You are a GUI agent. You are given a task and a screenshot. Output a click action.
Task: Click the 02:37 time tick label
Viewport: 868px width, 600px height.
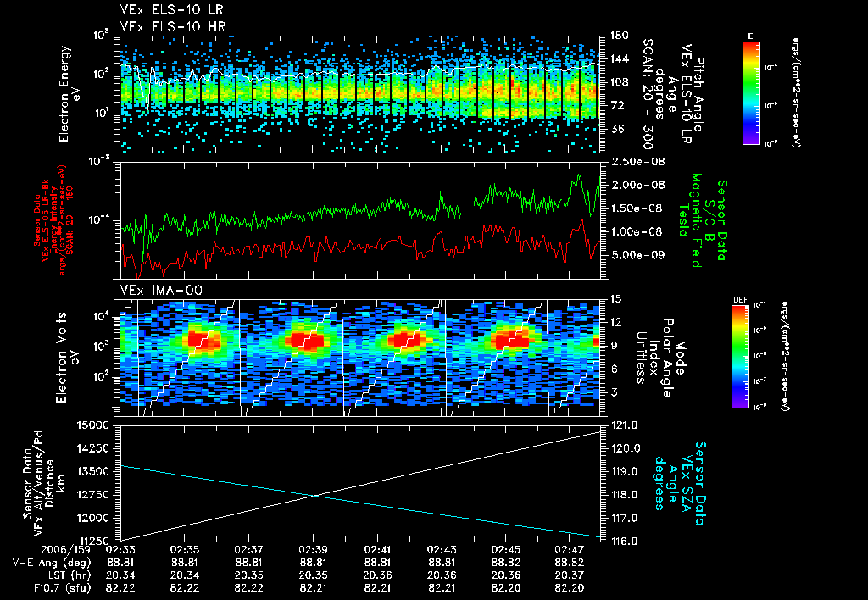point(249,550)
